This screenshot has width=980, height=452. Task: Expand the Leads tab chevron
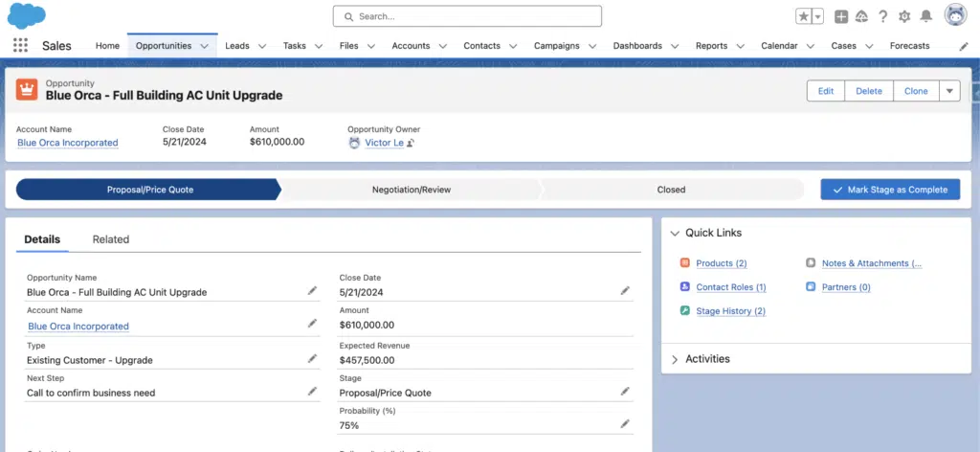click(262, 46)
